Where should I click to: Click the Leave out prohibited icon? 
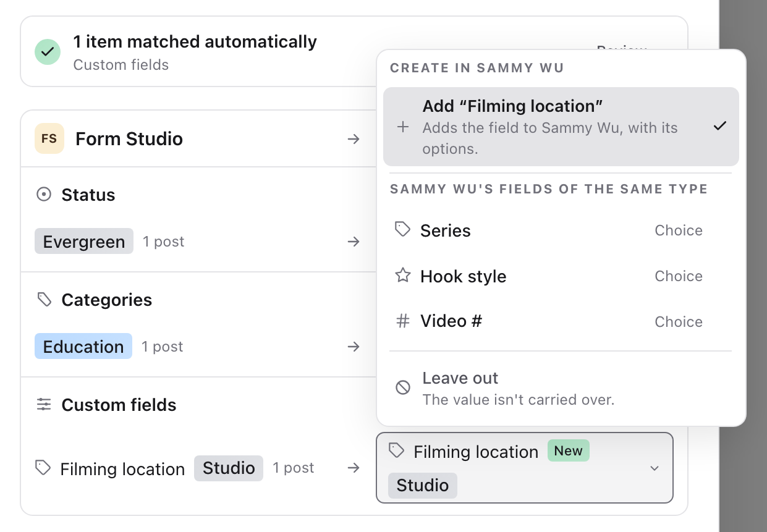(x=403, y=387)
